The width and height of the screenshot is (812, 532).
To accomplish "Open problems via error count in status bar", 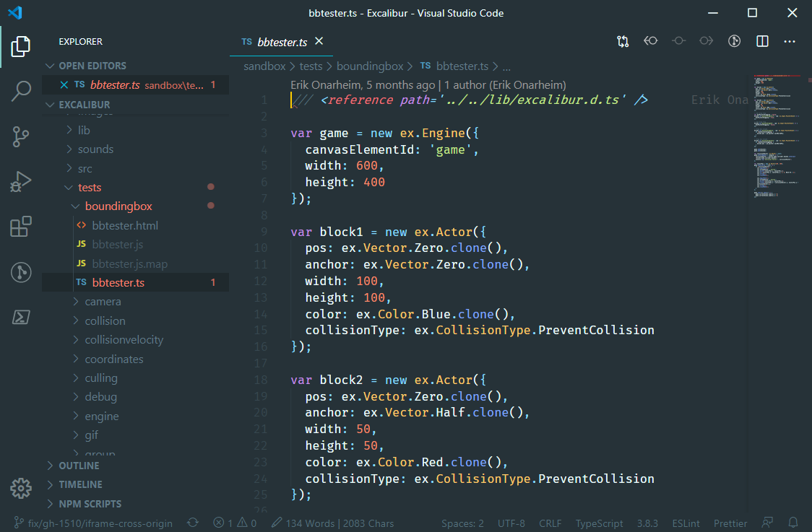I will pos(223,523).
